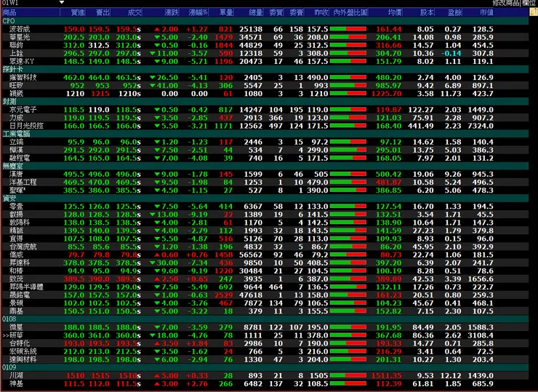
Task: Click average price 1511.35 in 川湖 row
Action: (386, 376)
